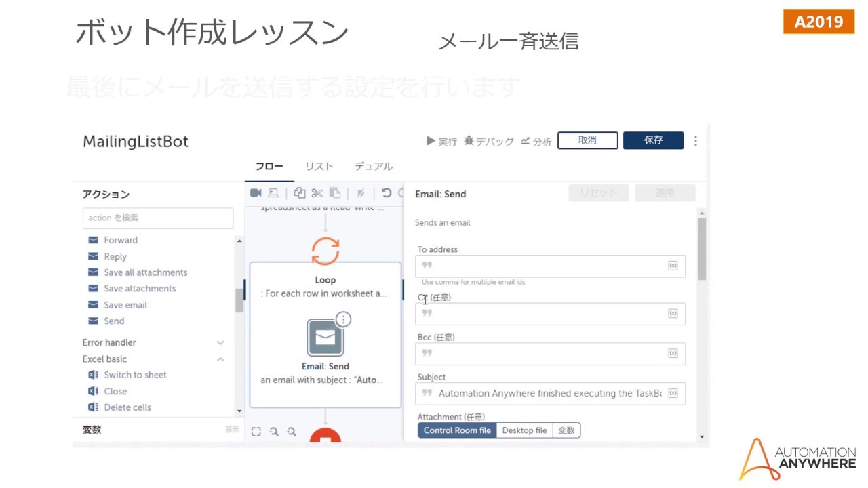Click 表示 link next to 変数
Viewport: 868px width, 488px height.
pyautogui.click(x=233, y=430)
